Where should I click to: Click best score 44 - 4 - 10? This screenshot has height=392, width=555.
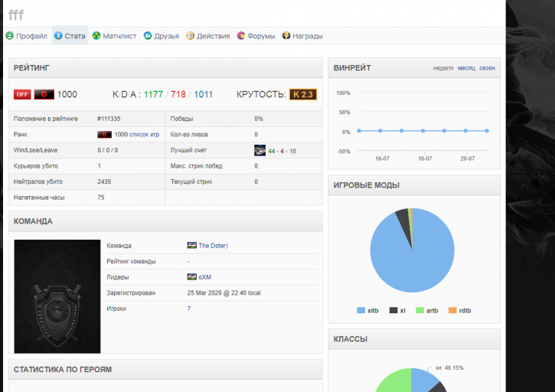(x=282, y=151)
